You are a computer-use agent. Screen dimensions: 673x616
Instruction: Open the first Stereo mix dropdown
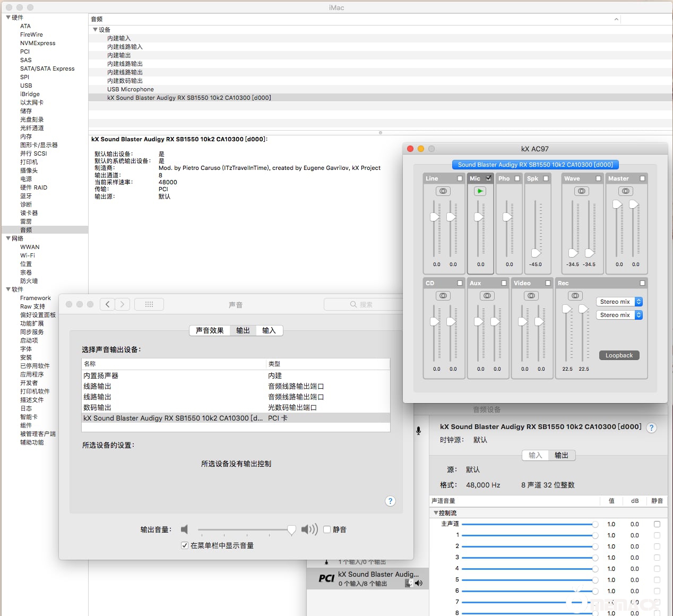(619, 302)
